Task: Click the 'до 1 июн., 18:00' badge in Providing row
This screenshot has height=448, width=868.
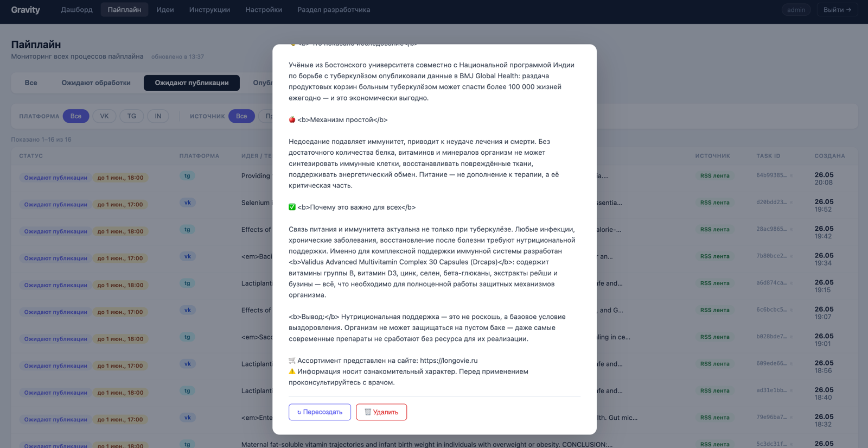Action: (x=120, y=178)
